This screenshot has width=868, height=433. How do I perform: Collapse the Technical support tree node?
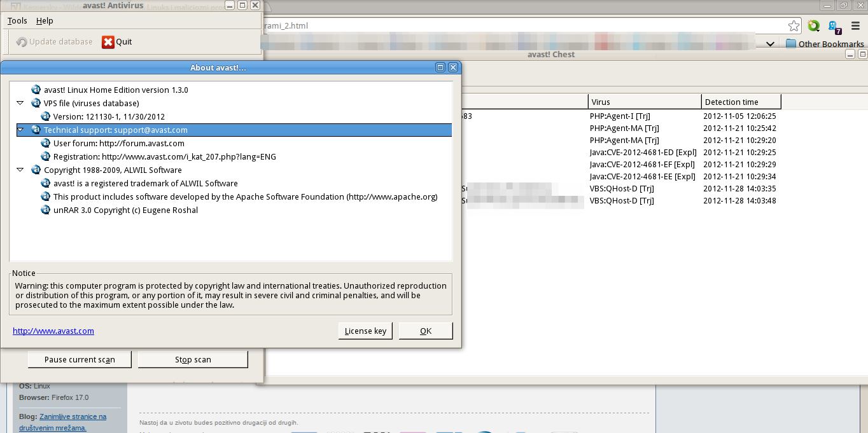point(20,130)
